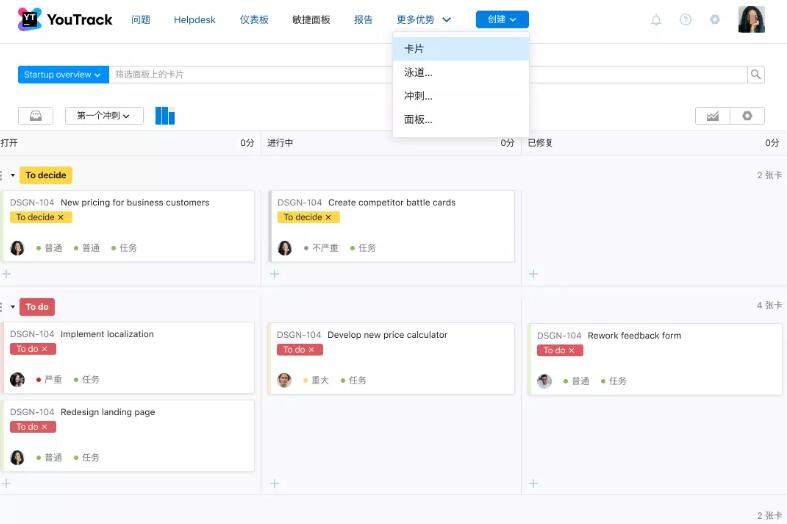Open the chart report icon
This screenshot has height=524, width=787.
pos(712,116)
